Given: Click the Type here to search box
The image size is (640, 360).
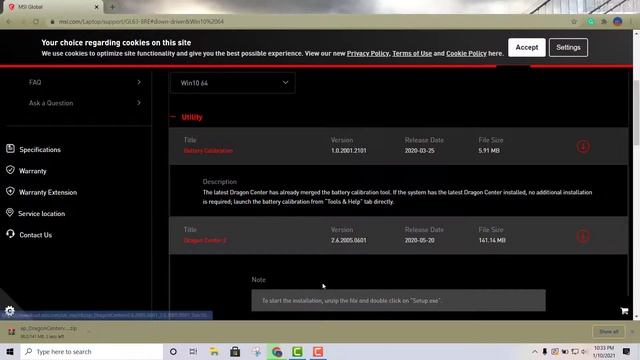Looking at the screenshot, I should 92,351.
